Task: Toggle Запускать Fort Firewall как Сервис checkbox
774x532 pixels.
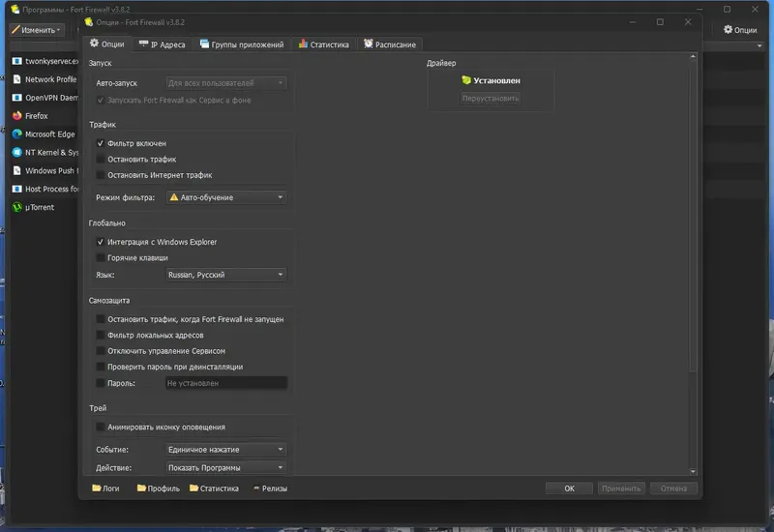Action: pos(101,101)
